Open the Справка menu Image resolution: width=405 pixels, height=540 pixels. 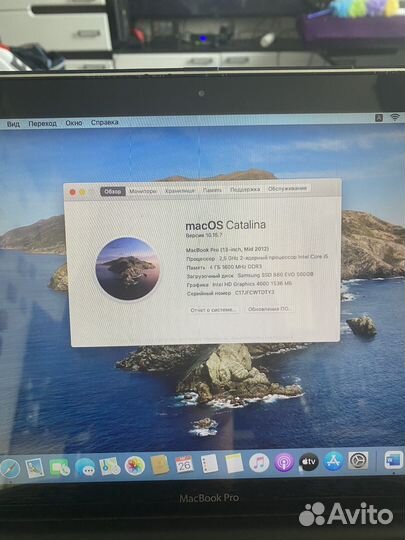105,122
